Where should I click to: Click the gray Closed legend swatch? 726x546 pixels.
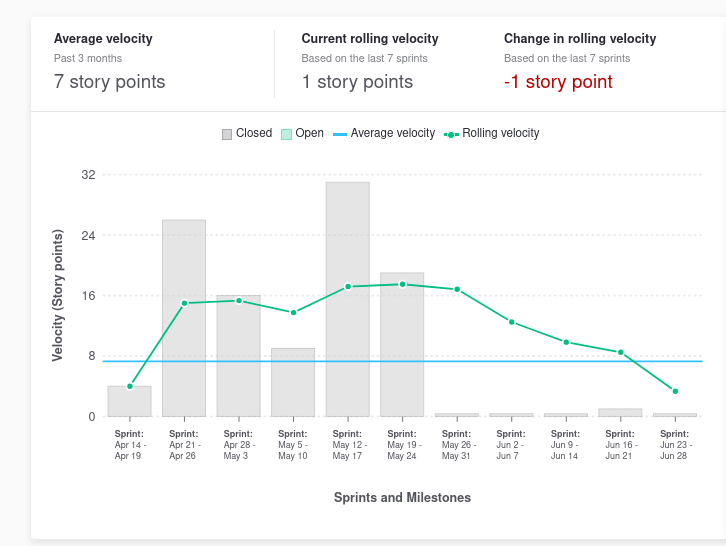pyautogui.click(x=227, y=134)
